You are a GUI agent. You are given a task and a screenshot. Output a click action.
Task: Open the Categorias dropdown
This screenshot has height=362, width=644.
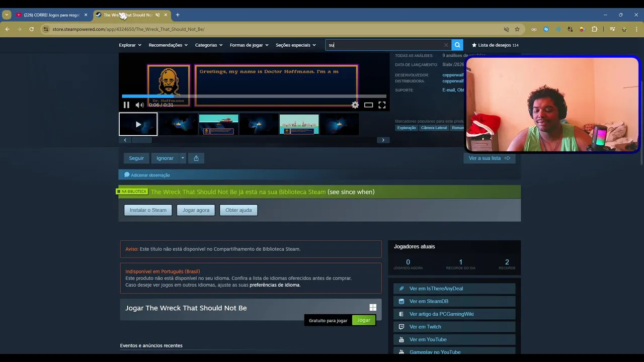point(209,45)
